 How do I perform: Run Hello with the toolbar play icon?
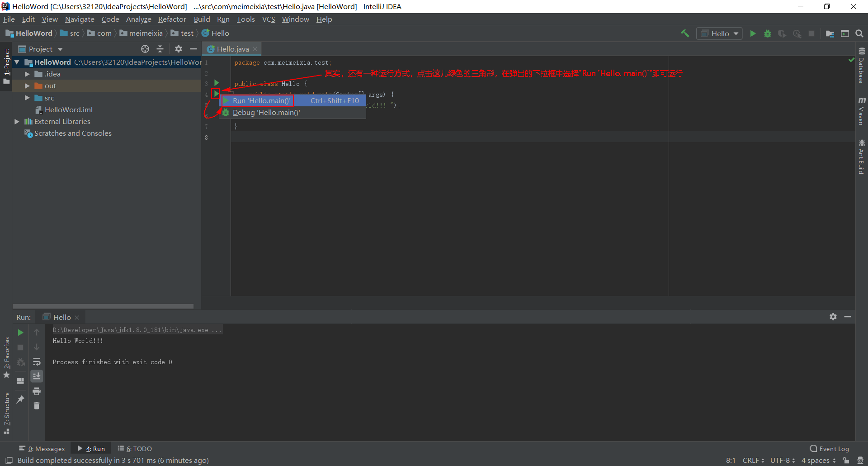(x=753, y=33)
